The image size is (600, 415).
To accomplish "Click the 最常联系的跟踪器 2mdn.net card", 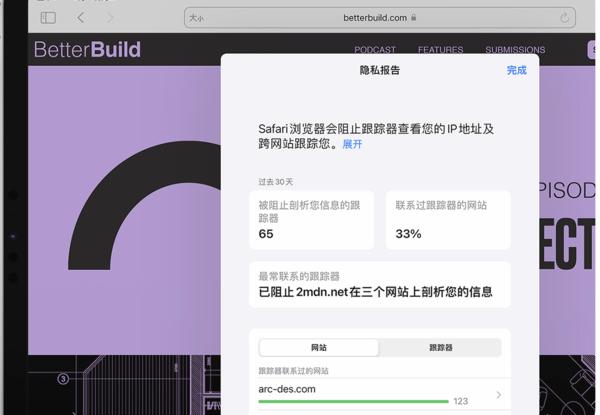I will 379,285.
